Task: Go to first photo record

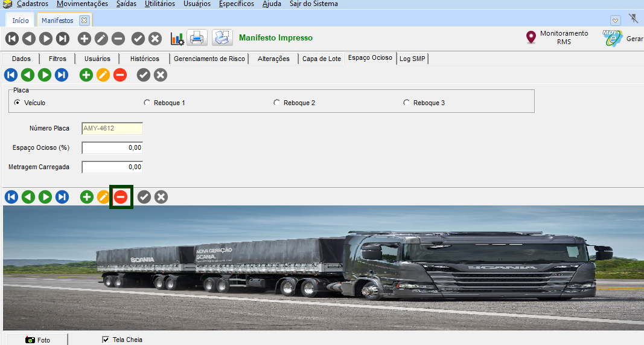Action: pyautogui.click(x=11, y=197)
